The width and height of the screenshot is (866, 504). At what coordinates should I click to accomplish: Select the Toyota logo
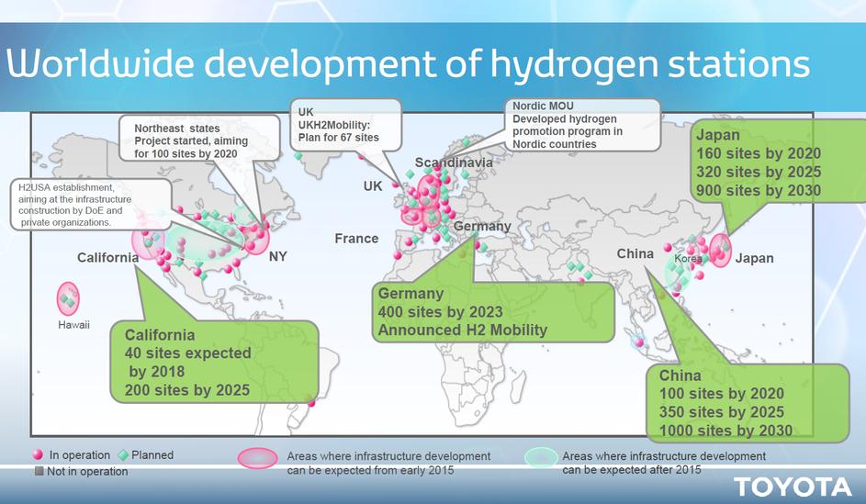coord(792,486)
